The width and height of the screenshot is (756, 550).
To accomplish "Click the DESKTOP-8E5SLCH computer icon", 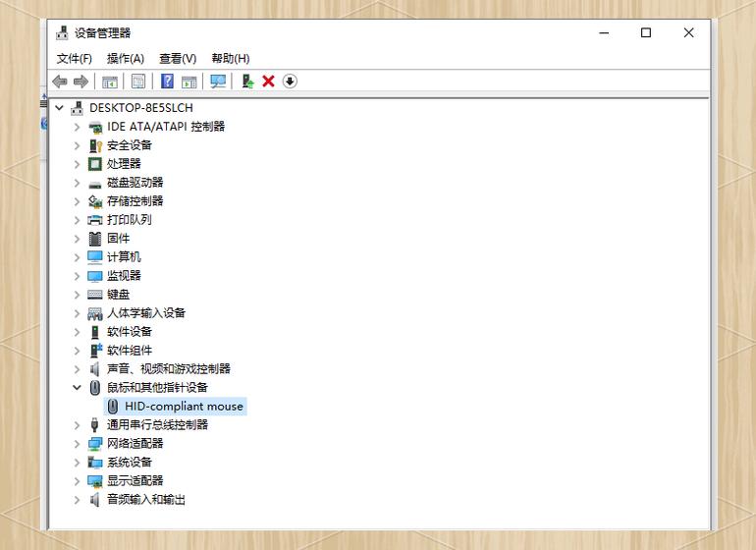I will coord(78,108).
